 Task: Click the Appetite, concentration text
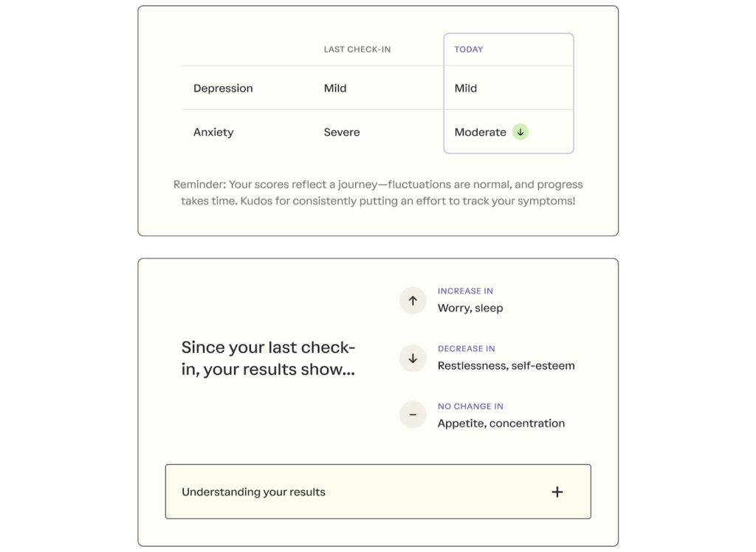tap(501, 424)
